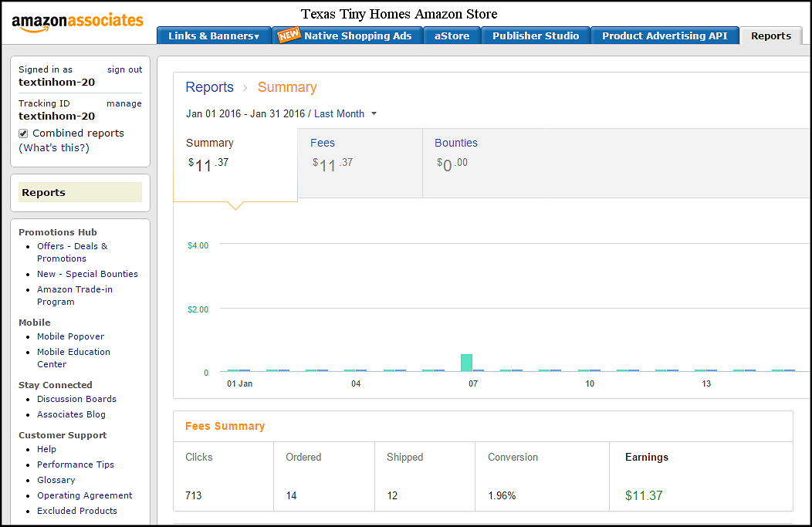This screenshot has width=812, height=527.
Task: Click the Amazon Associates logo
Action: pyautogui.click(x=77, y=22)
